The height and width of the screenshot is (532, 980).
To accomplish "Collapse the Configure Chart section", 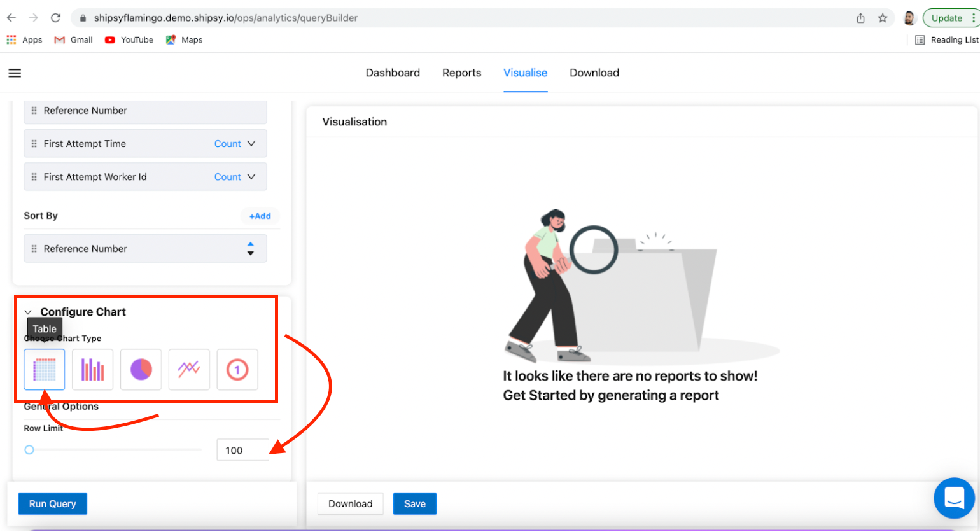I will (x=28, y=312).
